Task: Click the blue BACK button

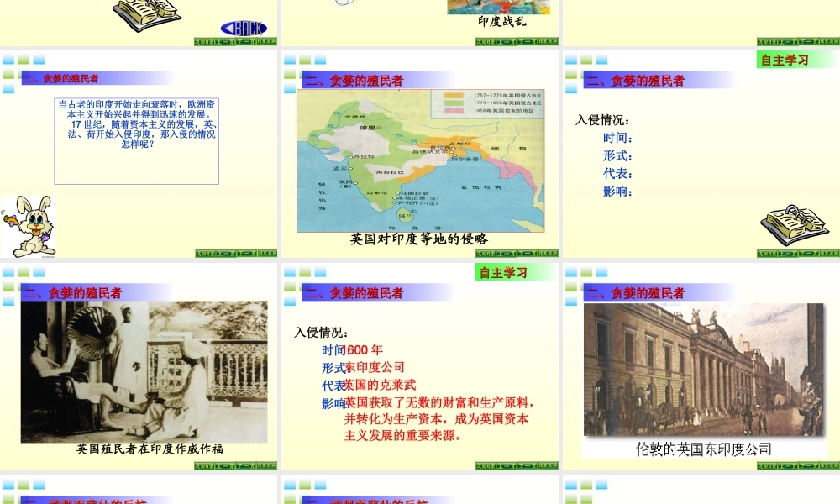Action: click(x=244, y=28)
